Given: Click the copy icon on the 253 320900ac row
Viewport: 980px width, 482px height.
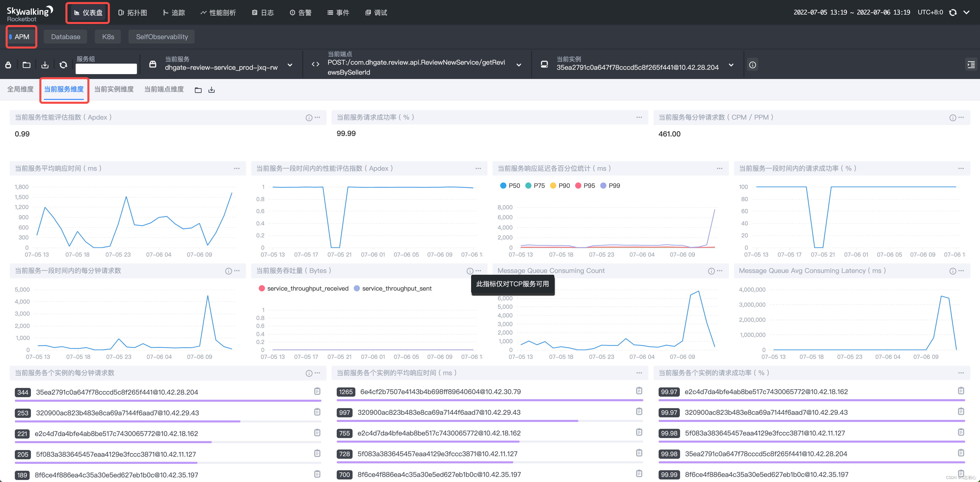Looking at the screenshot, I should click(x=317, y=412).
